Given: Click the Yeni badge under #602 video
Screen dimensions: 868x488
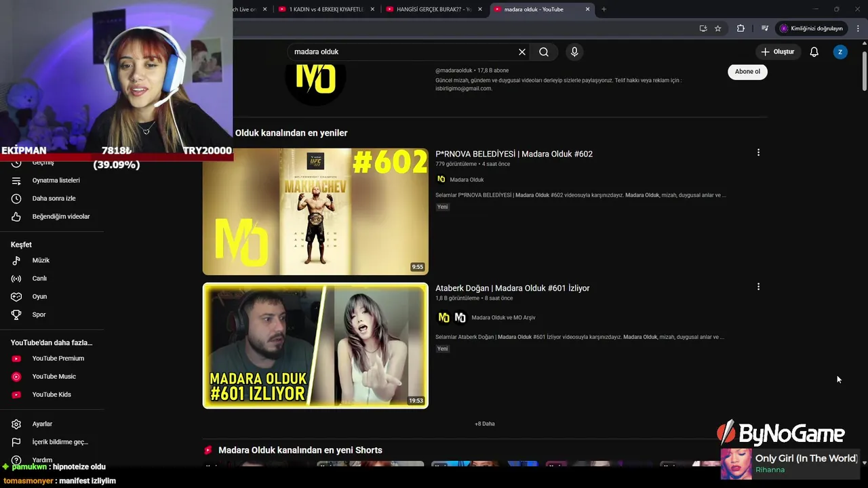Looking at the screenshot, I should (x=442, y=207).
